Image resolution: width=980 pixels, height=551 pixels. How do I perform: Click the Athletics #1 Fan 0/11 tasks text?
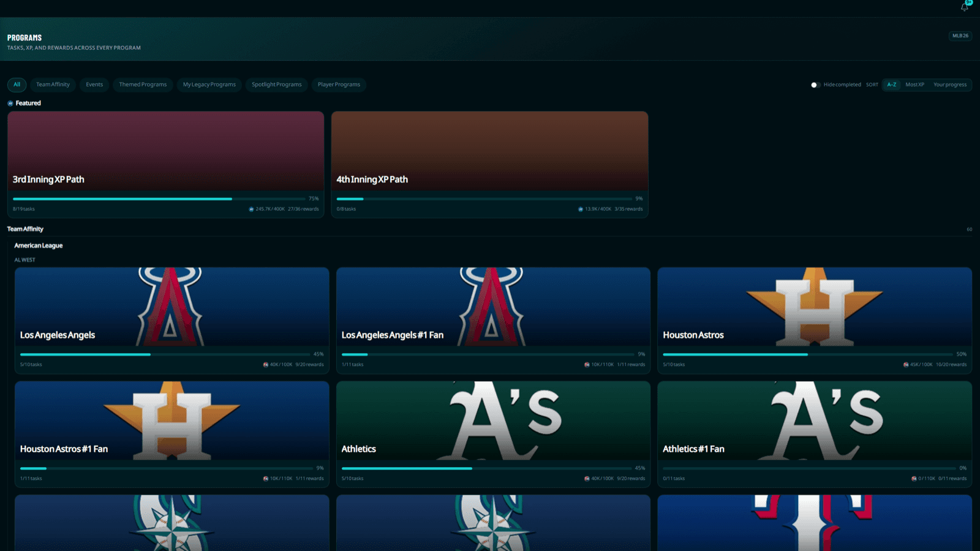click(x=674, y=479)
